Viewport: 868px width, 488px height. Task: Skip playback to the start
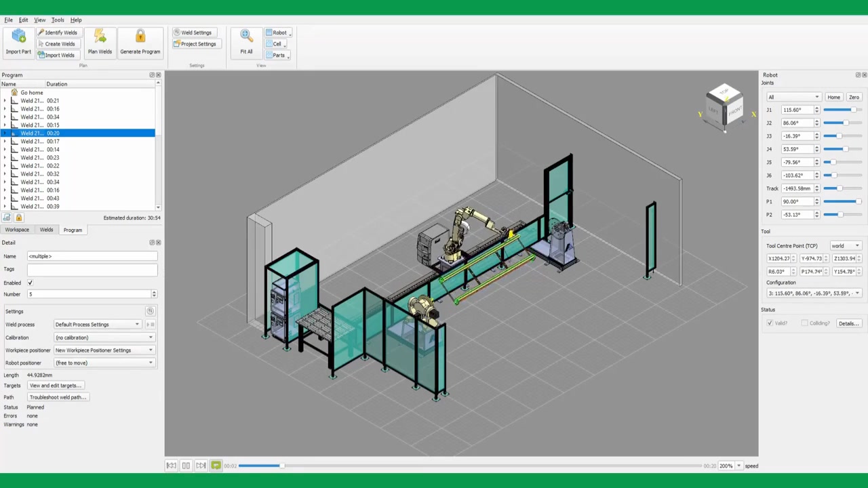tap(171, 466)
